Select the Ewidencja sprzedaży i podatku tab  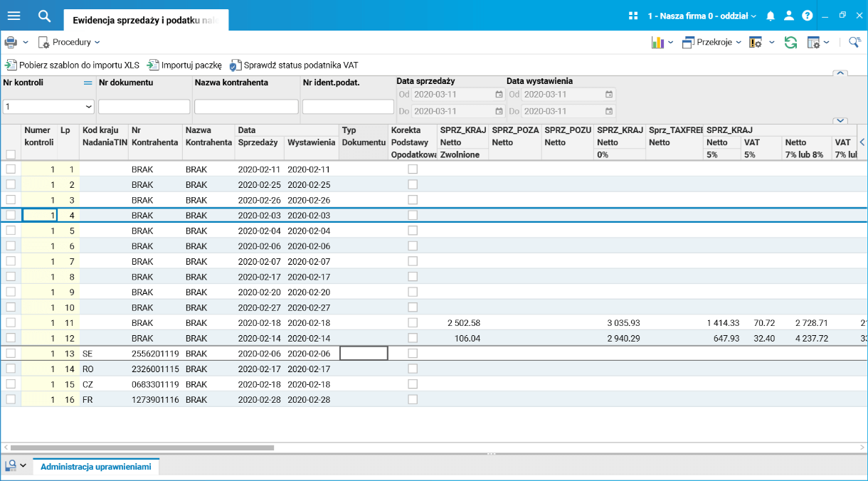(x=145, y=21)
